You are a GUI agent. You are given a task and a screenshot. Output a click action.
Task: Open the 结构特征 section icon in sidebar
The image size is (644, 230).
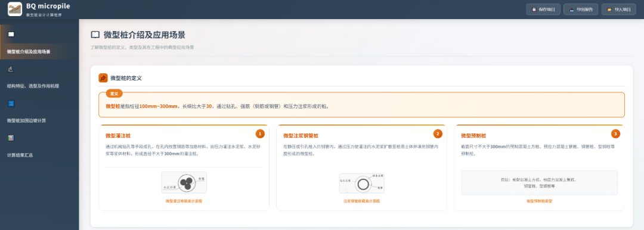tap(11, 69)
